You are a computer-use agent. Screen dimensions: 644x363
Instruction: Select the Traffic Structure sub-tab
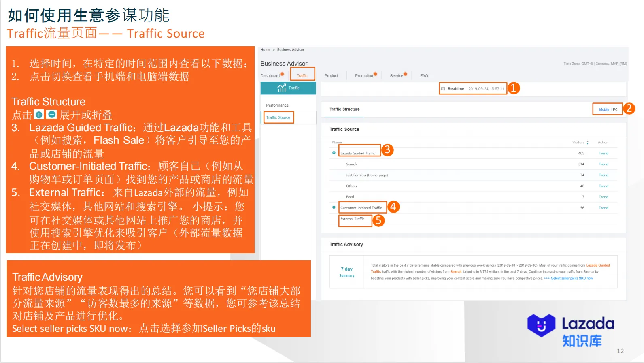tap(344, 109)
